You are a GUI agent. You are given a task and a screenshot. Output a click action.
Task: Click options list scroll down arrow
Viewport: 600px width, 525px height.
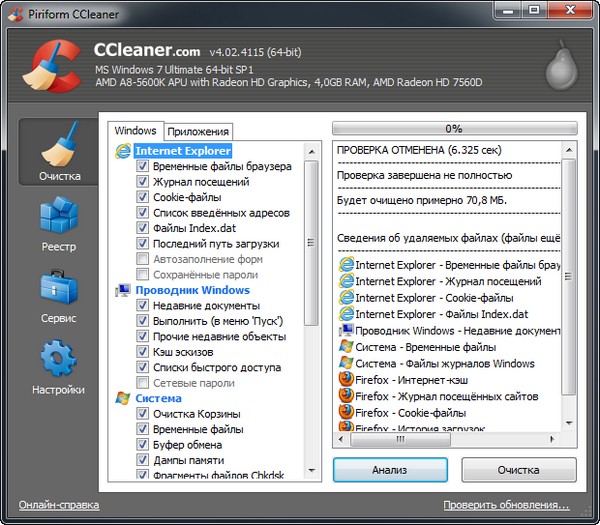311,470
